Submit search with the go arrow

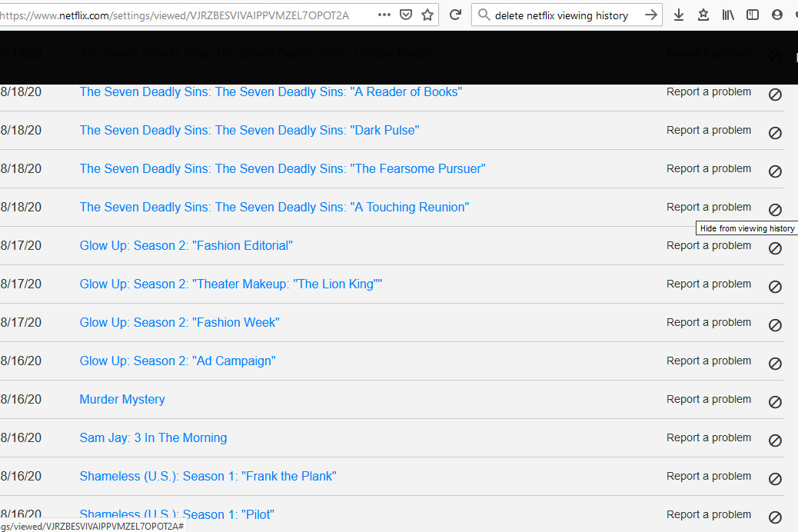[651, 15]
